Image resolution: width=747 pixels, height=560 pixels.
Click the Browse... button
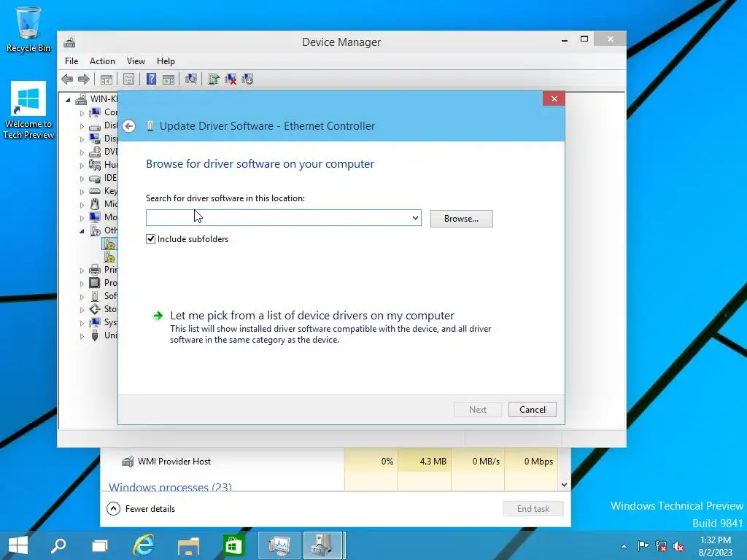[461, 219]
